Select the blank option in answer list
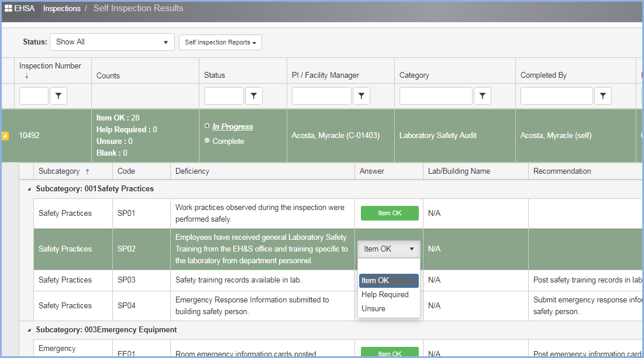 coord(388,266)
